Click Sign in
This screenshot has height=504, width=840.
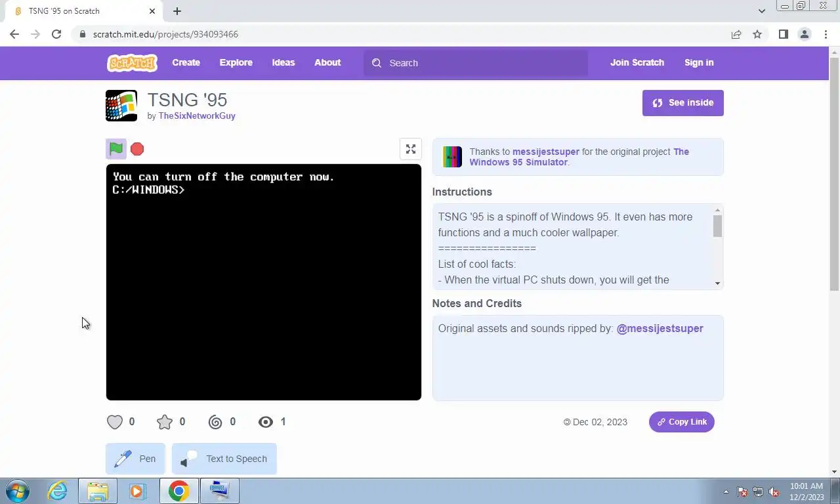coord(699,63)
